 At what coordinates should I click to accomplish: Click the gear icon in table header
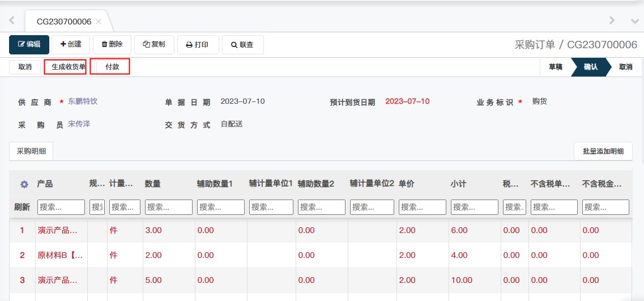click(24, 184)
